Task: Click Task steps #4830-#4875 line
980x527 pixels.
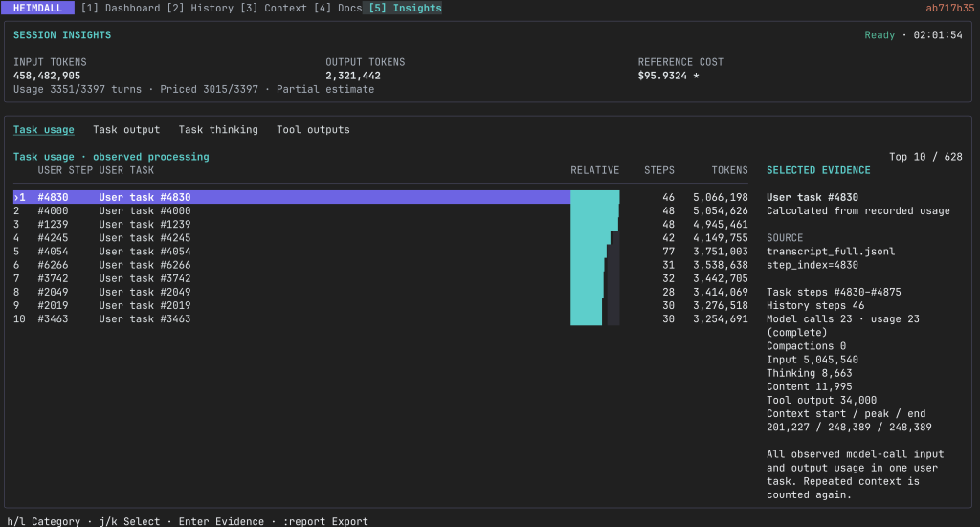Action: (x=834, y=293)
